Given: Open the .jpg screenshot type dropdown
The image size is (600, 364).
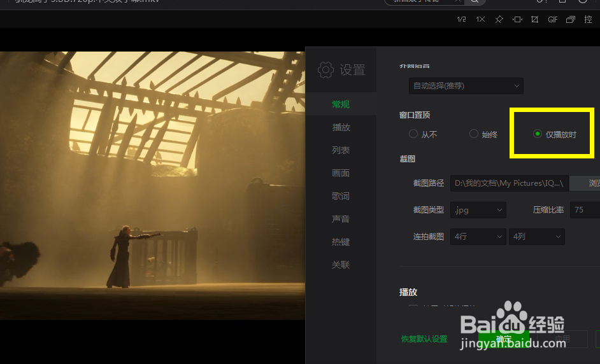Looking at the screenshot, I should coord(478,210).
